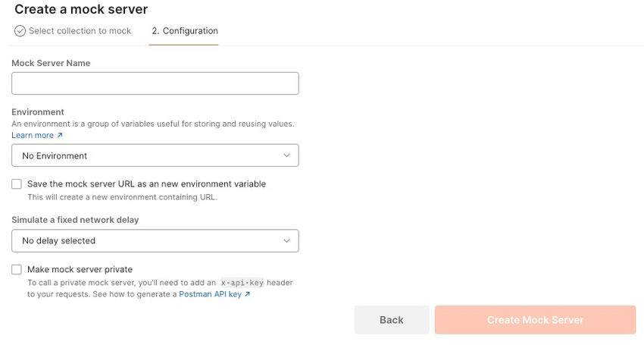
Task: Click the chevron icon in the Environment box
Action: coord(286,155)
